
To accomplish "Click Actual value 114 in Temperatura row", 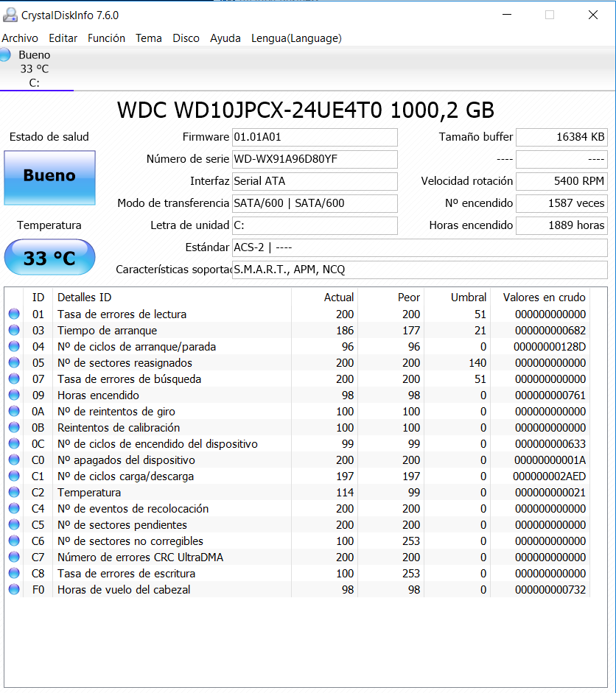I will pyautogui.click(x=345, y=493).
